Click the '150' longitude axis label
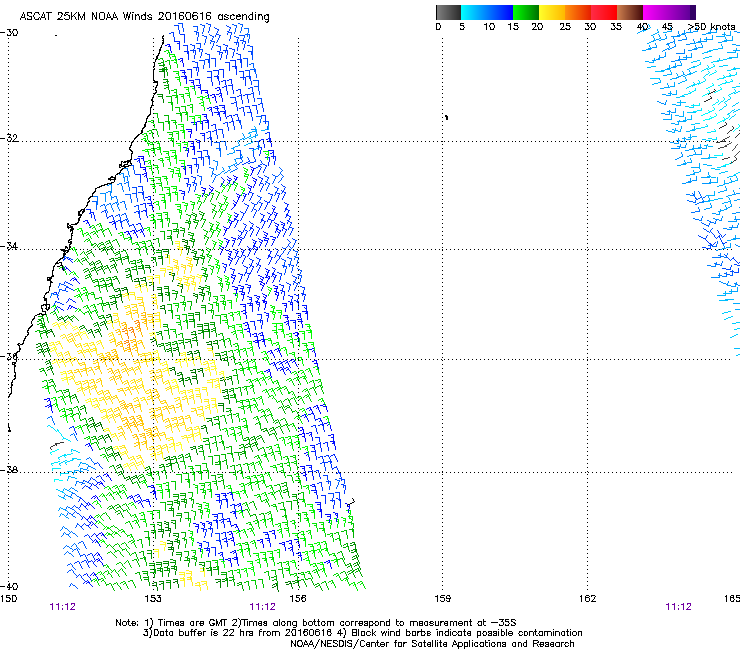The image size is (740, 650). 8,599
